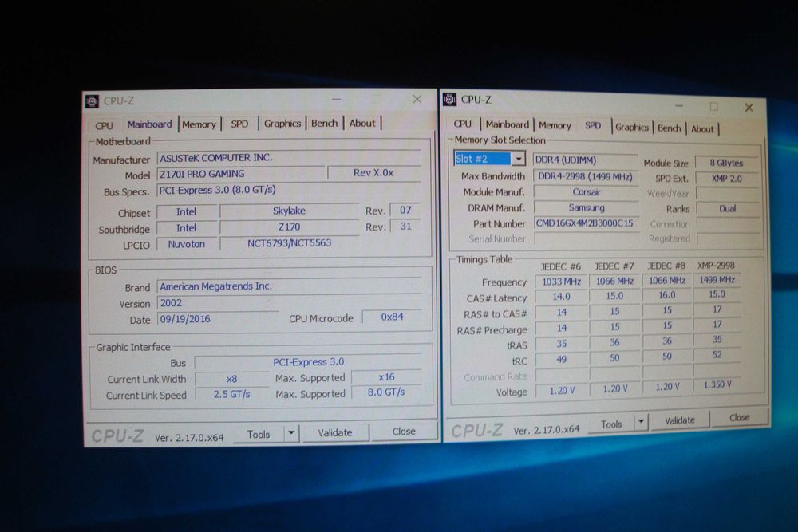Open the CPU tab in the right CPU-Z window
The height and width of the screenshot is (532, 798).
(462, 124)
